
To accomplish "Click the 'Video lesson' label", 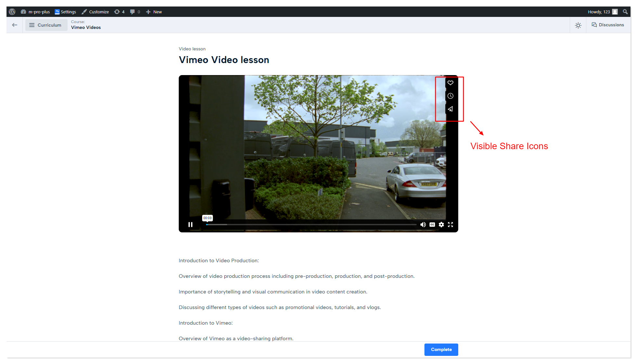I will (192, 49).
